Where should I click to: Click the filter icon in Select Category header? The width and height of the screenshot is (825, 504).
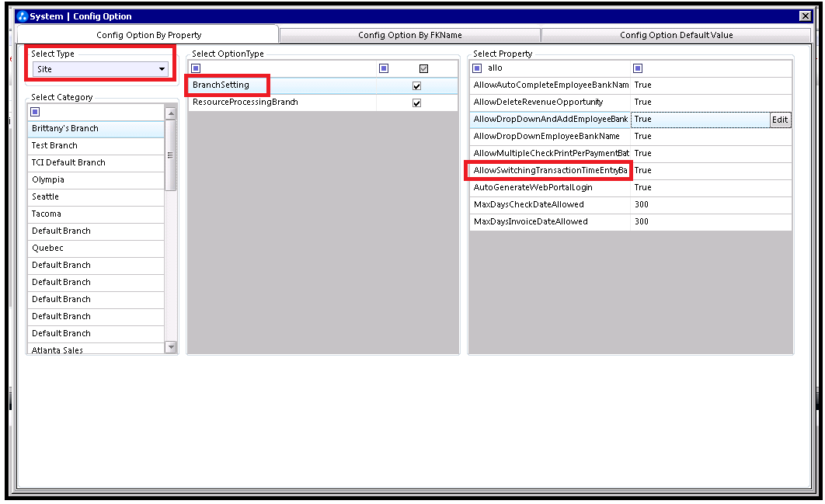35,112
